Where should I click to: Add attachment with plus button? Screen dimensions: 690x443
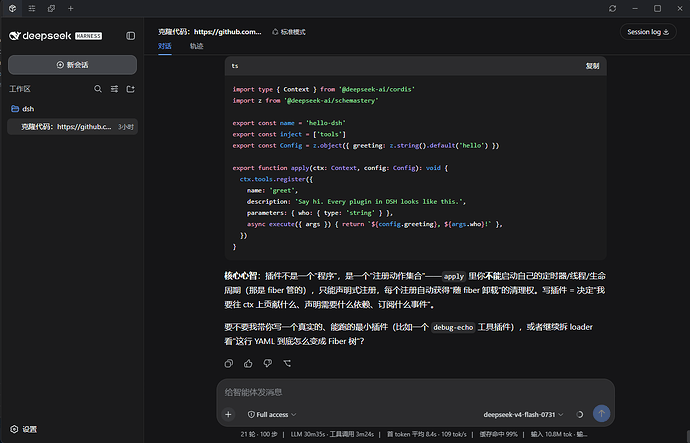[228, 414]
